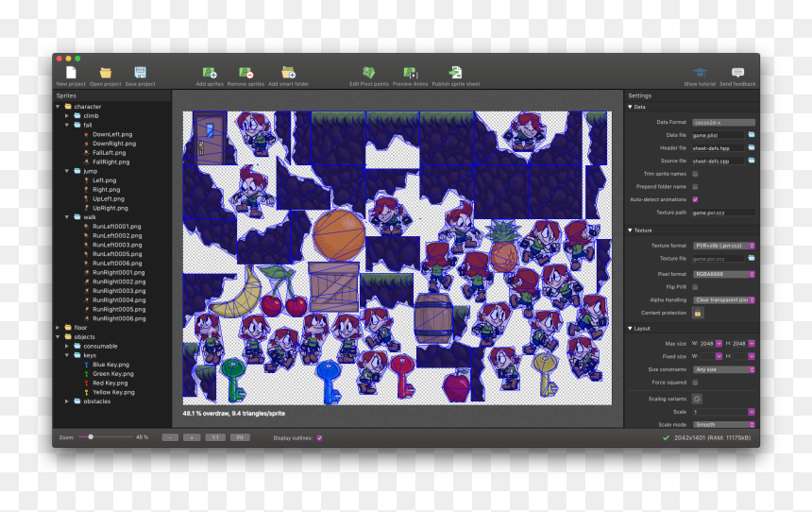Select Blue Key.png under keys
Image resolution: width=812 pixels, height=512 pixels.
click(110, 365)
